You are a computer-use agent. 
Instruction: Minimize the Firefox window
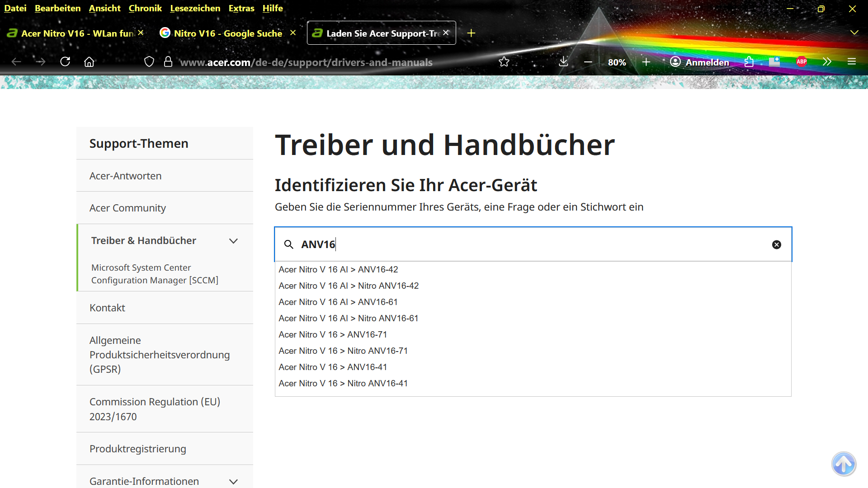[790, 9]
